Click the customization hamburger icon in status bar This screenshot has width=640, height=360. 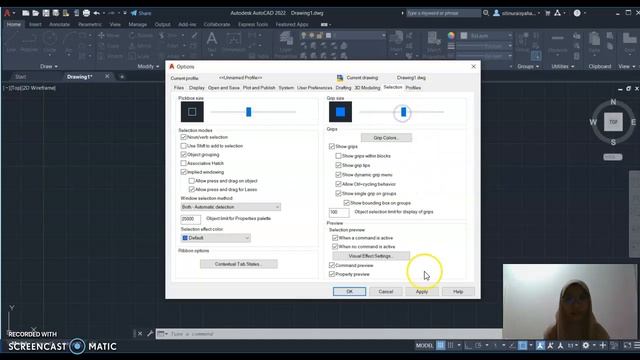[x=636, y=345]
